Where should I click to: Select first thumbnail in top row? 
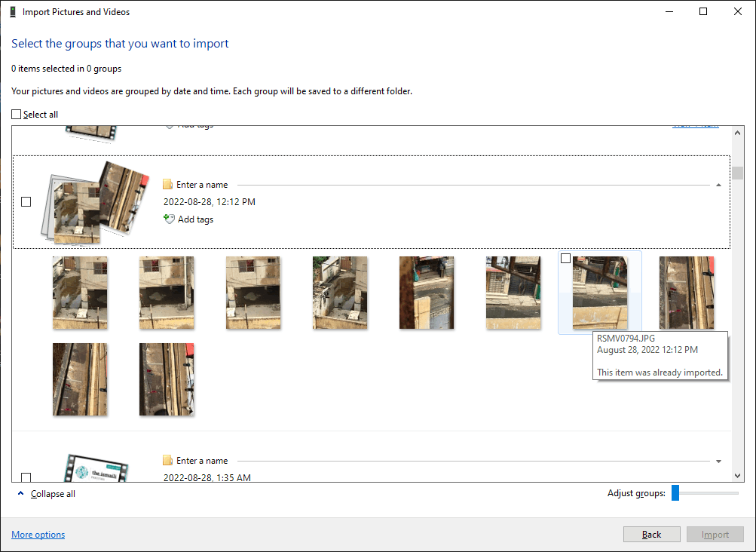[x=80, y=293]
